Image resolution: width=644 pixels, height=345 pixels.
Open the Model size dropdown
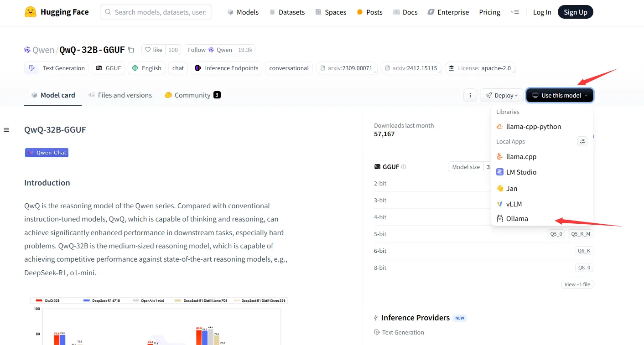470,167
